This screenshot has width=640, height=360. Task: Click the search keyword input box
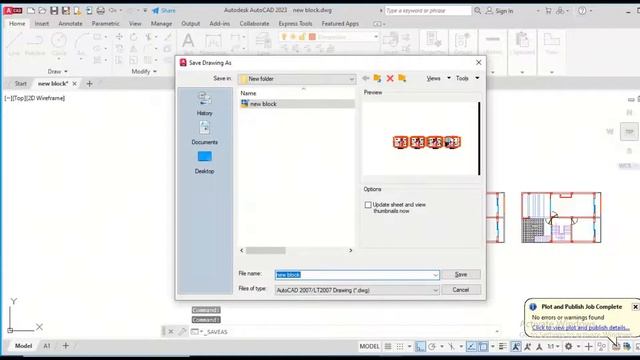pos(428,11)
